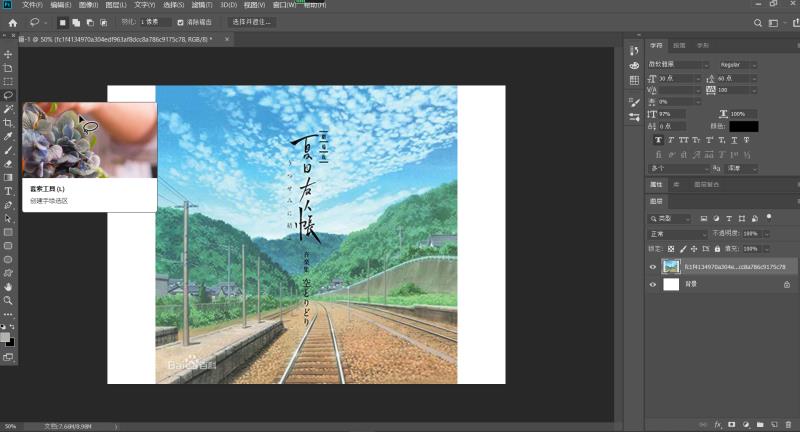Select the Crop tool

[8, 123]
